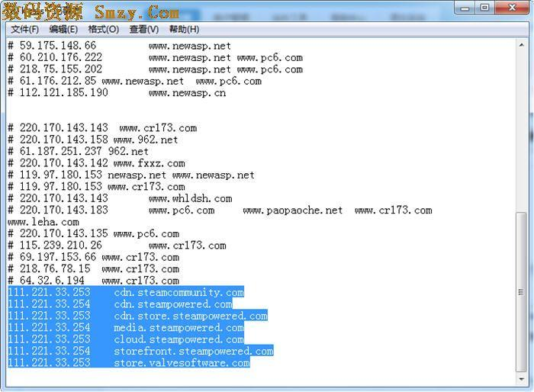Close the Notepad window
This screenshot has height=392, width=534.
click(512, 8)
